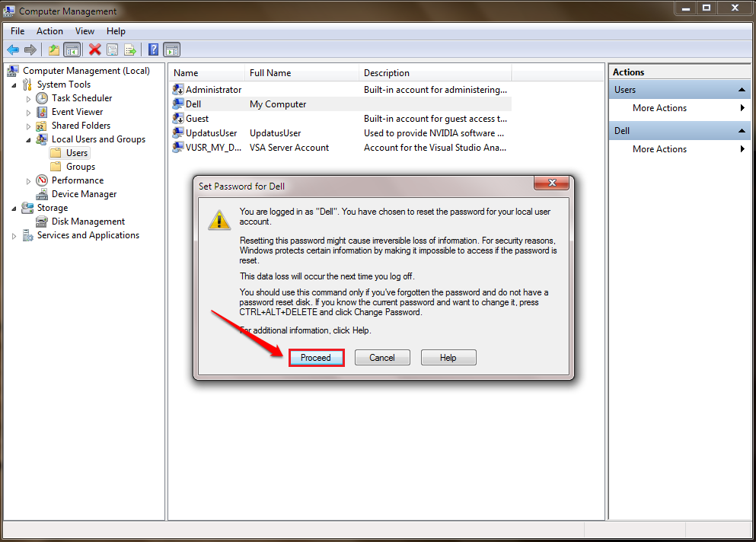Click the blue question mark Help icon
The height and width of the screenshot is (542, 756).
point(153,50)
